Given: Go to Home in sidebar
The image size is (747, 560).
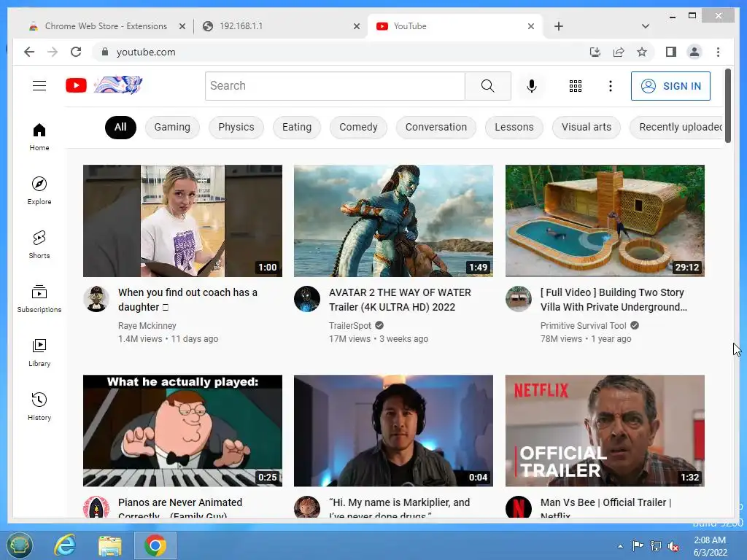Looking at the screenshot, I should 39,137.
